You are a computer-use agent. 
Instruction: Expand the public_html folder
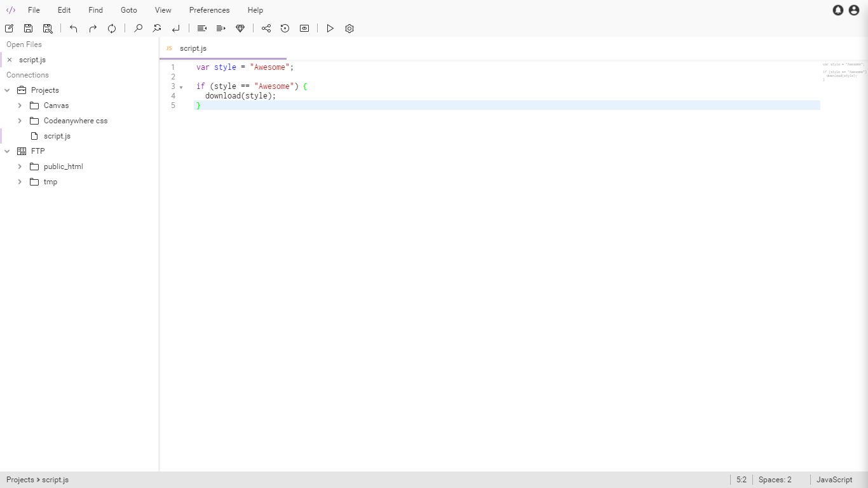click(20, 166)
